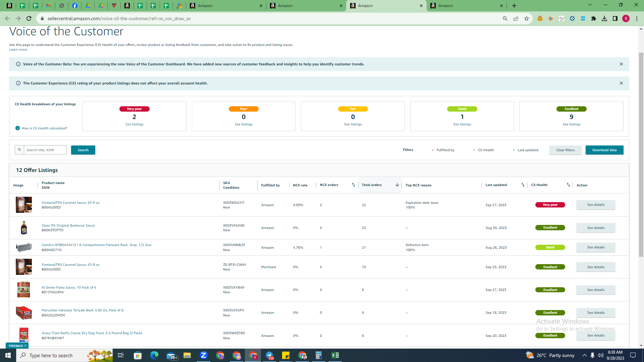
Task: Share this page via the share icon
Action: (516, 18)
